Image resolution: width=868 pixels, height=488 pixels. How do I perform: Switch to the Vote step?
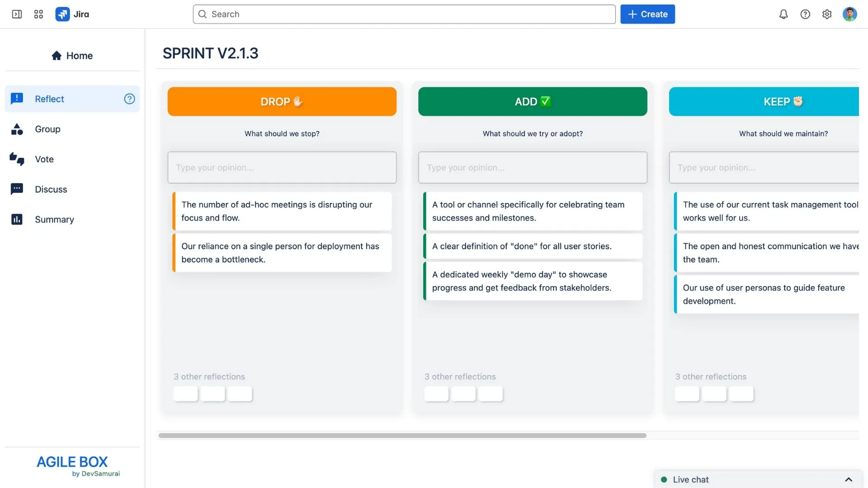pos(72,159)
